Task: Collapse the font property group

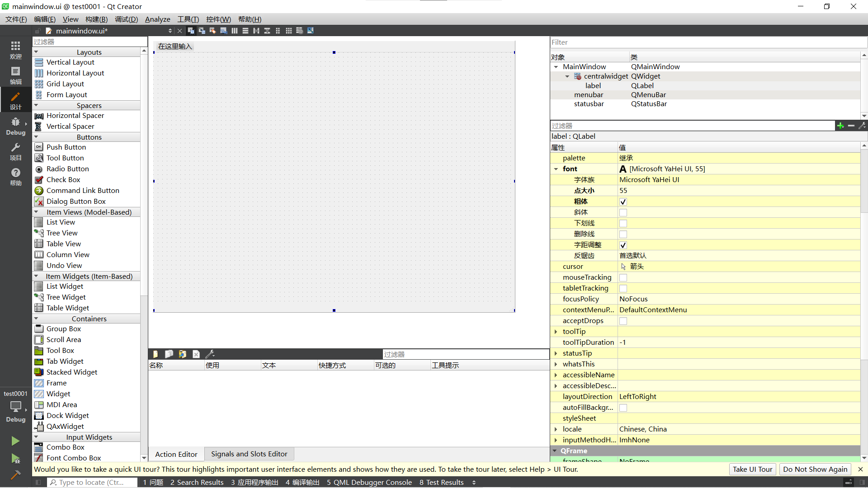Action: click(556, 169)
